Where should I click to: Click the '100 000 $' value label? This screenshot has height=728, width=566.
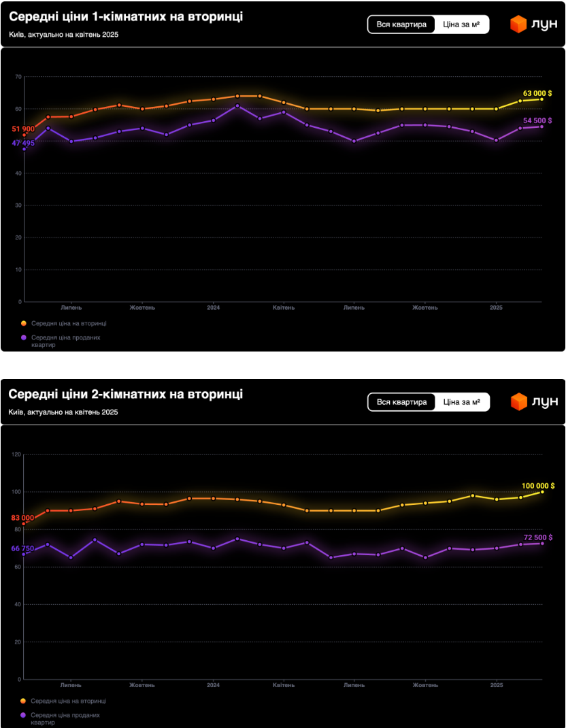tap(537, 486)
